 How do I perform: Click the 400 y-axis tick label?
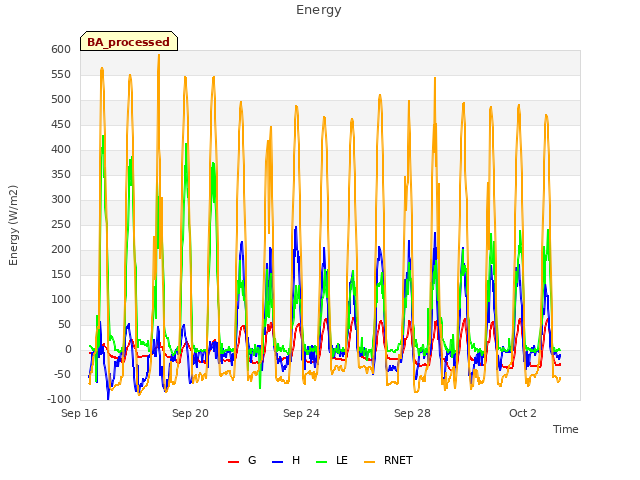61,149
